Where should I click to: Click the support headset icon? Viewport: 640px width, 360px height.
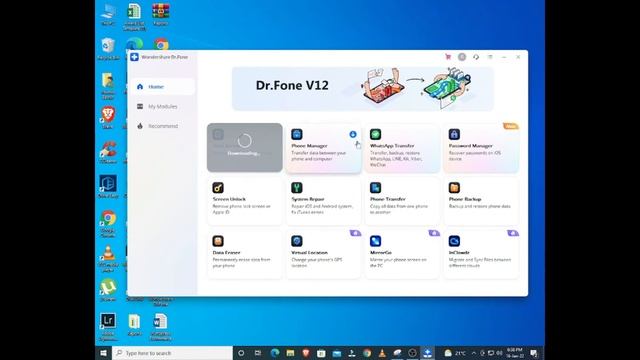point(476,57)
